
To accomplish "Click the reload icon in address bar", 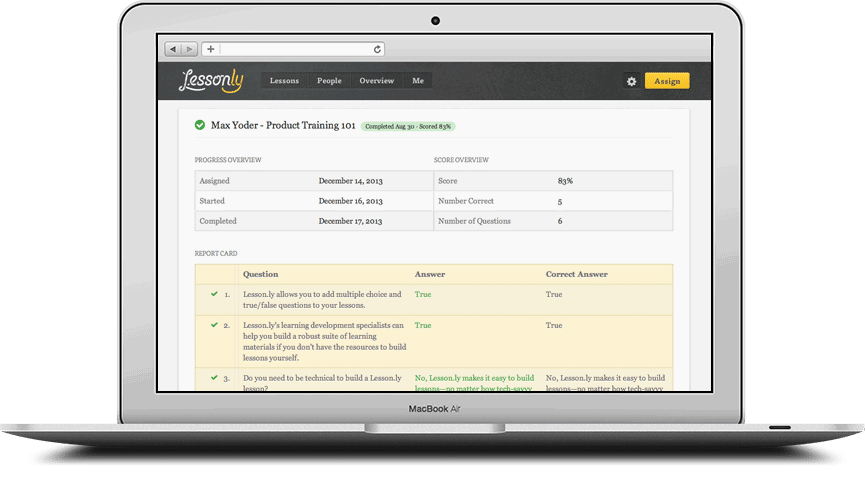I will (x=377, y=49).
